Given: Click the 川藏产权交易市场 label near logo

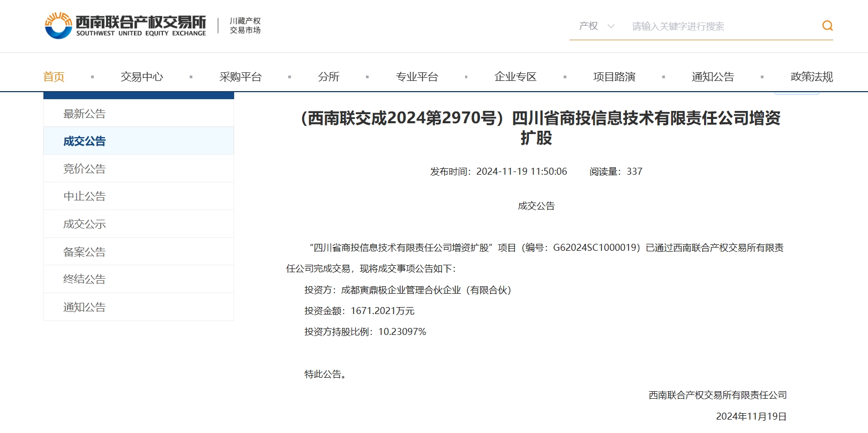Looking at the screenshot, I should coord(245,26).
